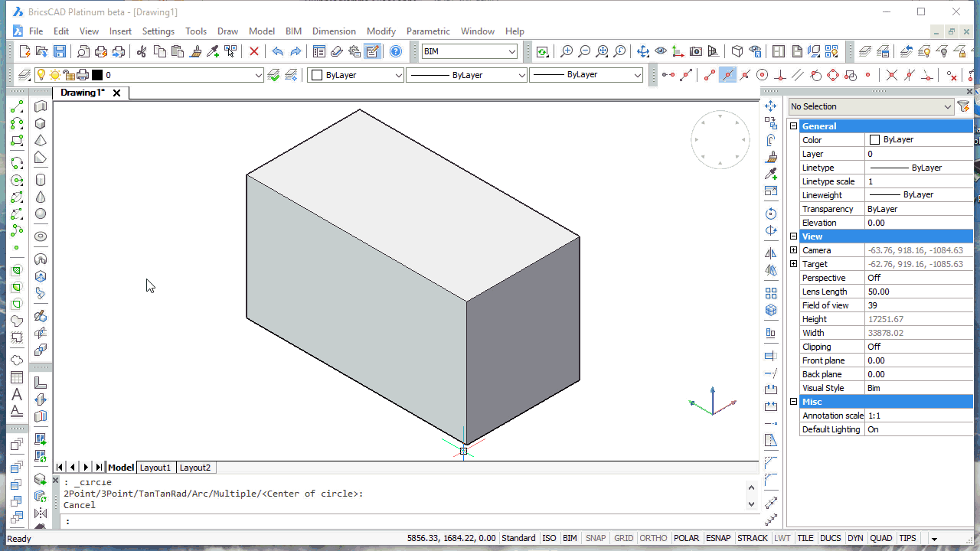
Task: Undo the last action
Action: [277, 51]
